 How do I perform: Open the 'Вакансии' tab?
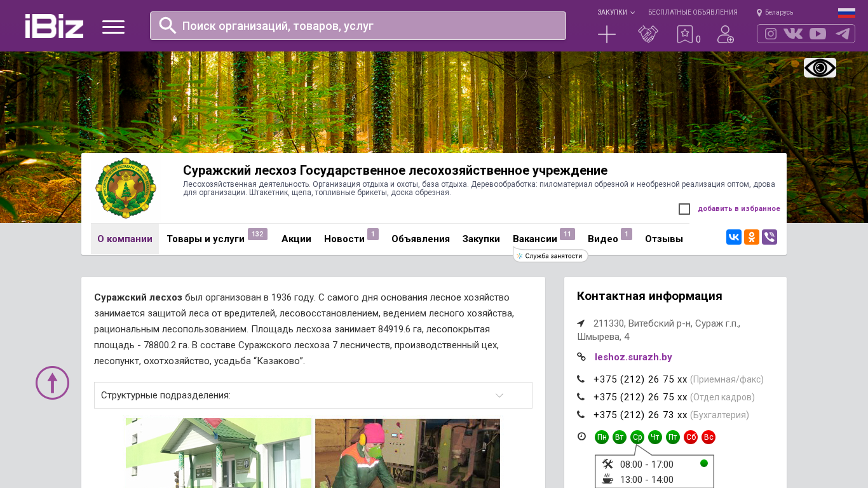(x=534, y=239)
